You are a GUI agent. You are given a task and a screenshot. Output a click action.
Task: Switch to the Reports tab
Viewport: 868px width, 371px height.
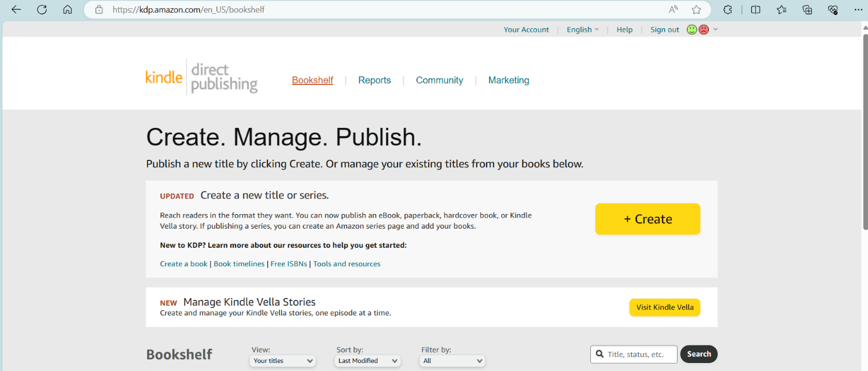click(x=374, y=80)
